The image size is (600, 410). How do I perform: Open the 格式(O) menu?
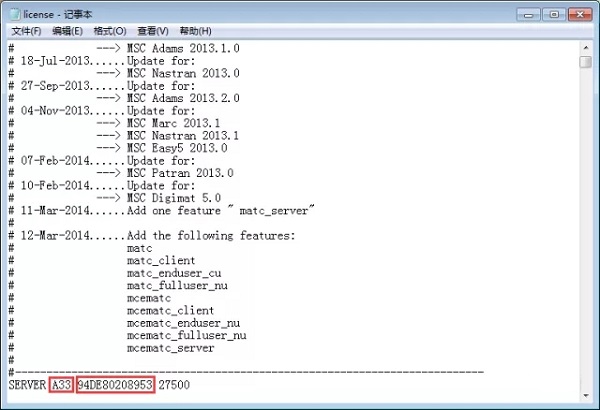[110, 31]
